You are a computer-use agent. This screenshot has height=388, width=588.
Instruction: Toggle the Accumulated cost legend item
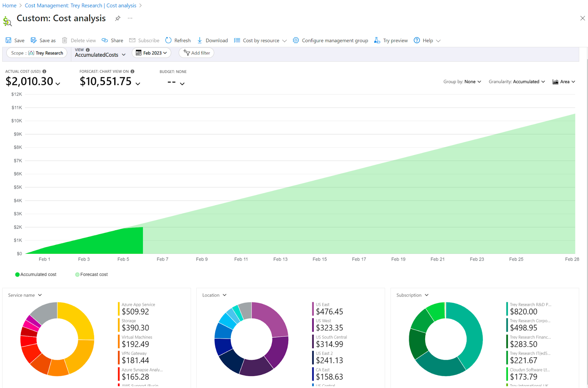click(36, 274)
